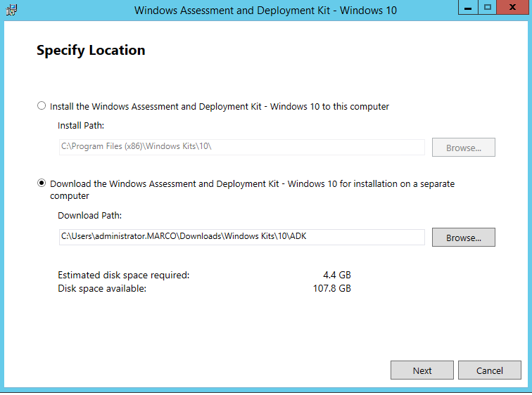This screenshot has width=532, height=395.
Task: Click the Disk space available label
Action: (102, 289)
